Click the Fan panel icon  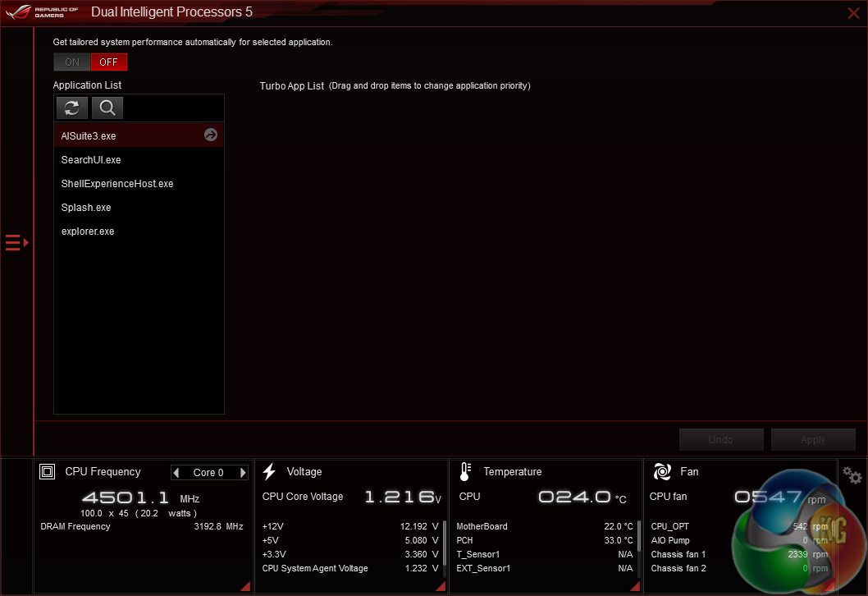662,471
